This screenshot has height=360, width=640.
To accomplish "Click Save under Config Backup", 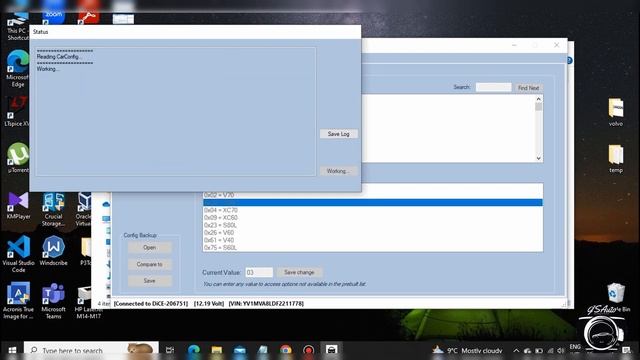I will [149, 281].
